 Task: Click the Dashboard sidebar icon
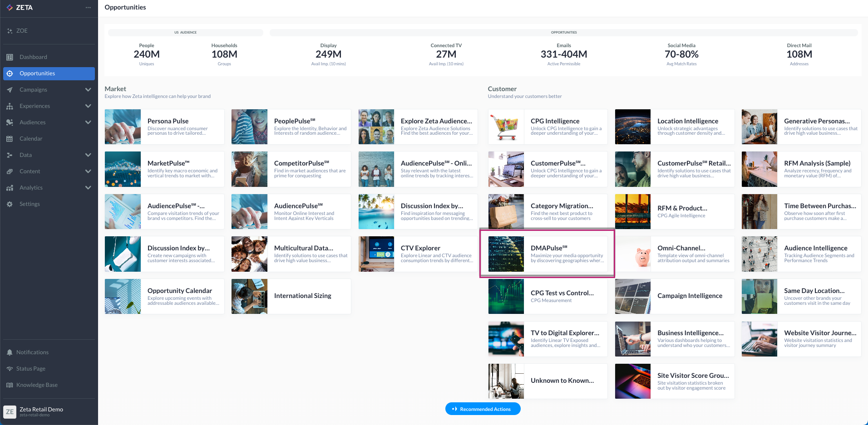pyautogui.click(x=10, y=57)
